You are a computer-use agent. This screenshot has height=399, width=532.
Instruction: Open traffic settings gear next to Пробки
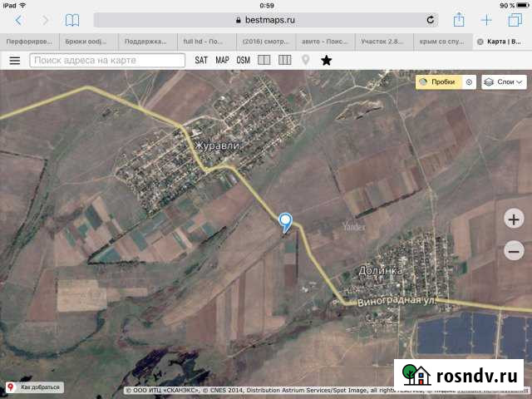(469, 82)
